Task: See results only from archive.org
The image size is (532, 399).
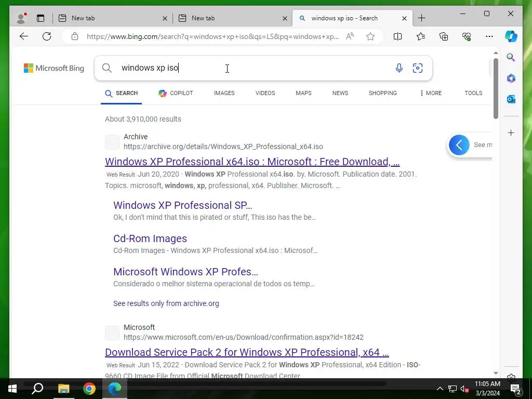Action: (166, 303)
